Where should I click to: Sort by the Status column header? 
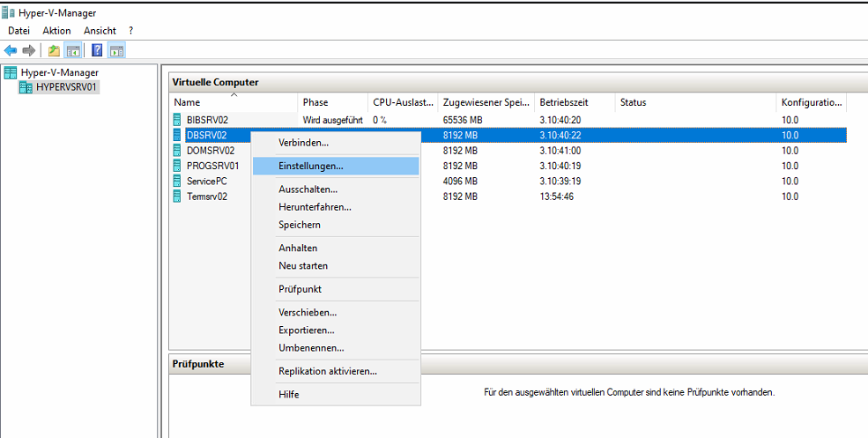tap(696, 102)
